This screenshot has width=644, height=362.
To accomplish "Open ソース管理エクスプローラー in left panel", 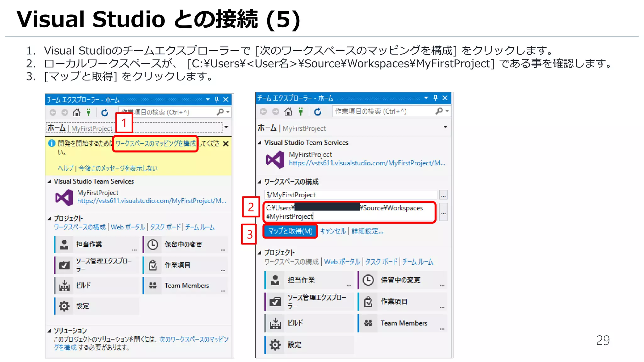I will [x=96, y=265].
